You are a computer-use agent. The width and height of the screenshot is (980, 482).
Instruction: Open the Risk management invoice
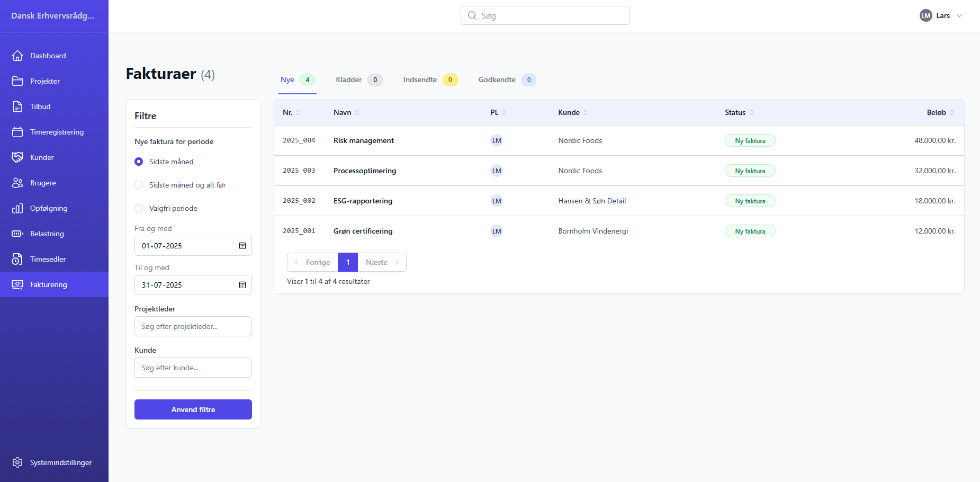pos(364,140)
